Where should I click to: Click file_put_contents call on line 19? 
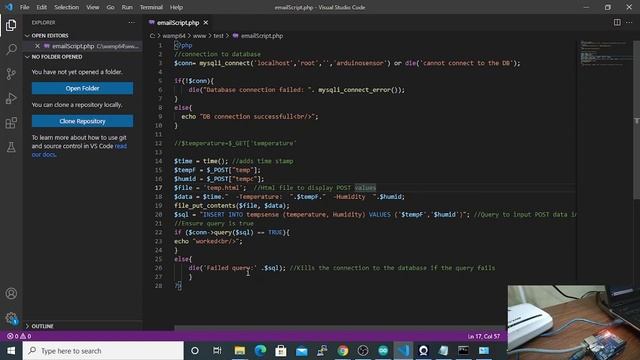(231, 206)
